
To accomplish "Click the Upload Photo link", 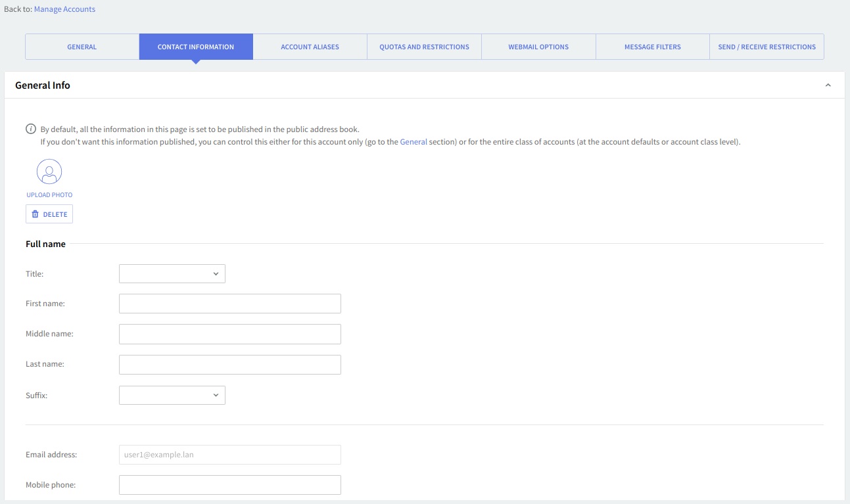I will coord(49,195).
